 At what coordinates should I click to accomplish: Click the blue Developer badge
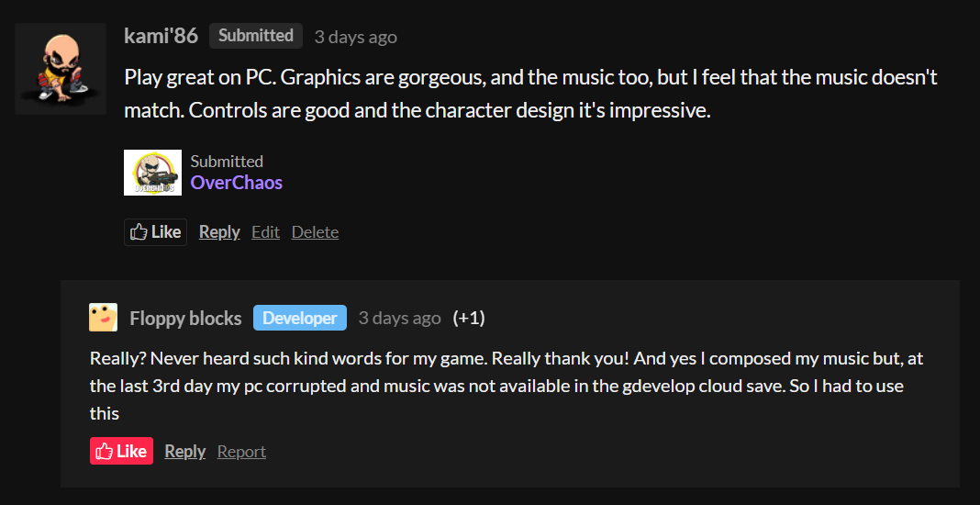(299, 319)
